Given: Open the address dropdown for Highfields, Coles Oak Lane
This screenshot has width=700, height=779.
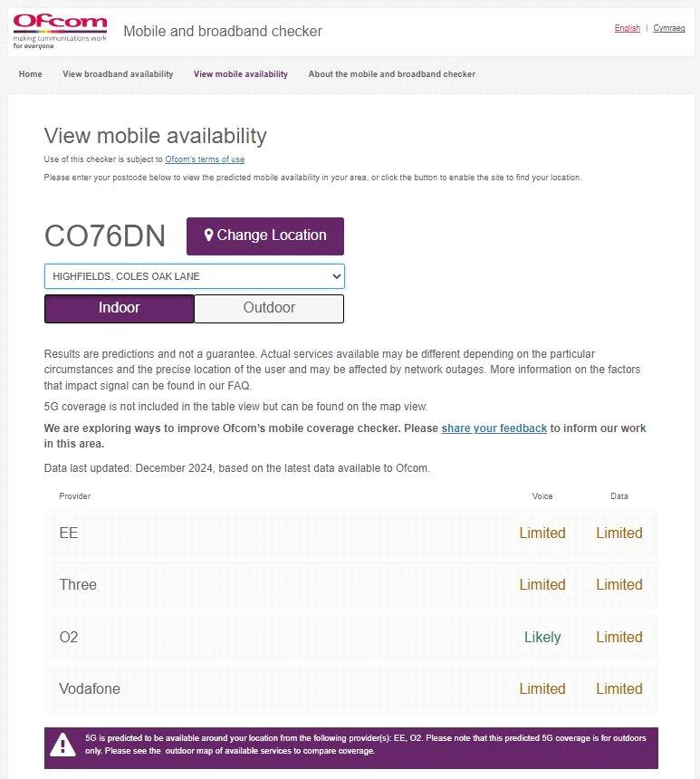Looking at the screenshot, I should (x=195, y=276).
